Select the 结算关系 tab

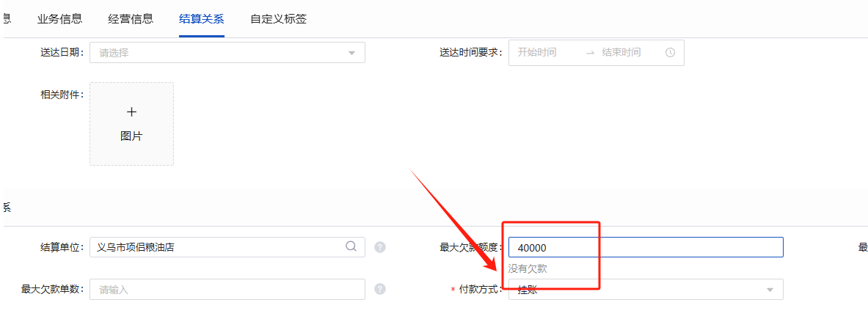click(202, 19)
